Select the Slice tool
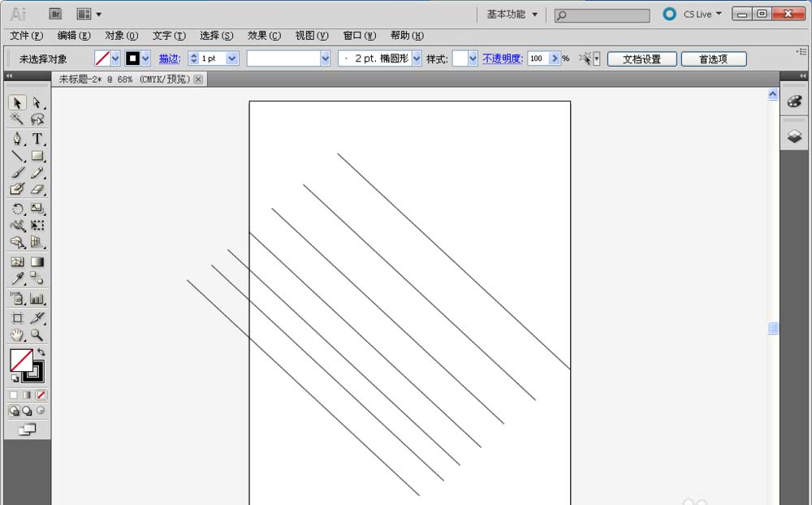The width and height of the screenshot is (812, 505). point(37,318)
